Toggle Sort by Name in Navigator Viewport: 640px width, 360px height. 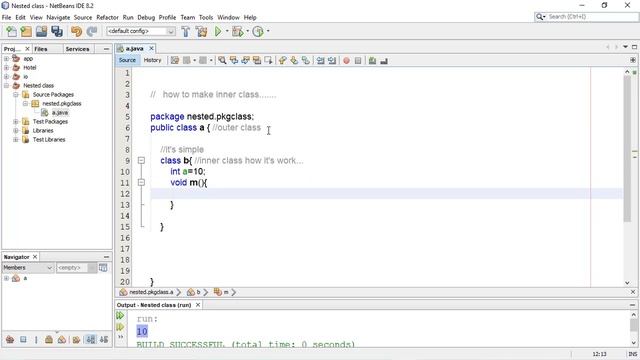coord(91,340)
